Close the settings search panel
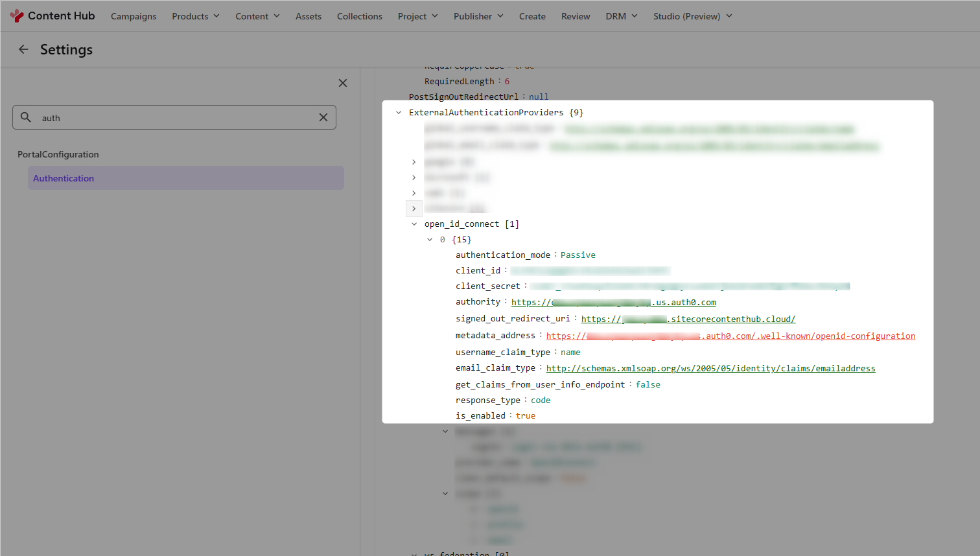The height and width of the screenshot is (556, 980). (x=343, y=83)
